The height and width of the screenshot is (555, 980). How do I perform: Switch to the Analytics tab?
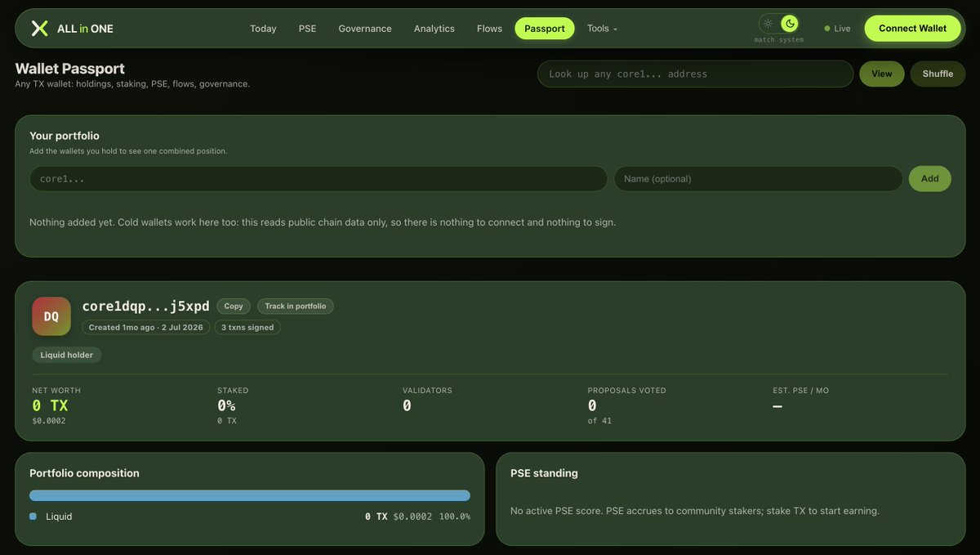click(434, 29)
